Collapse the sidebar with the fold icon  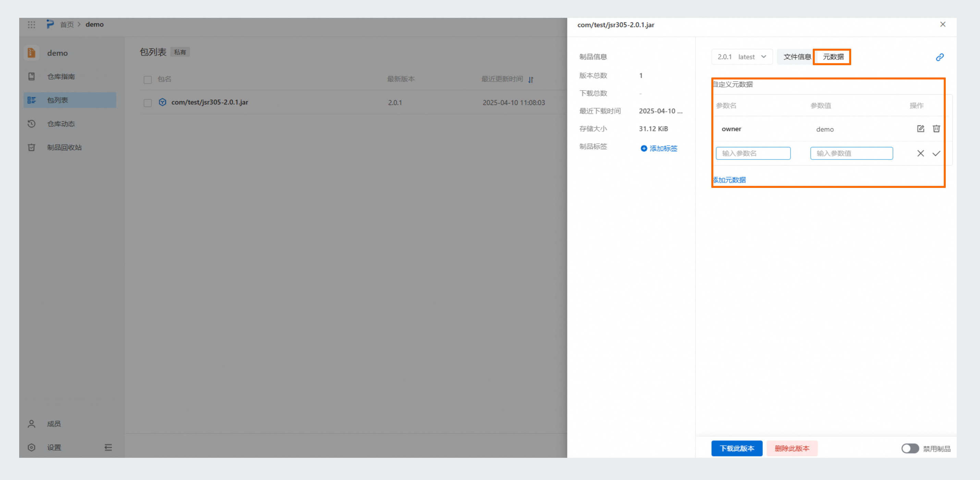click(108, 447)
